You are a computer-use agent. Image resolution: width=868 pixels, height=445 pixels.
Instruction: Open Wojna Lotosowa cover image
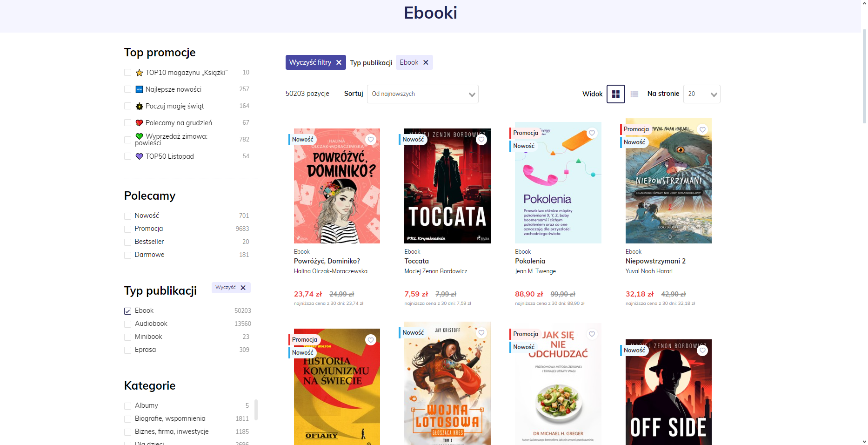pyautogui.click(x=447, y=384)
